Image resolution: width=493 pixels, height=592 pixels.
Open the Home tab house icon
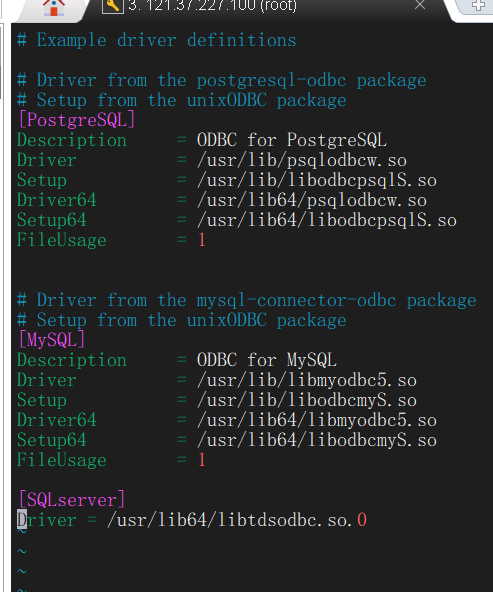point(54,7)
